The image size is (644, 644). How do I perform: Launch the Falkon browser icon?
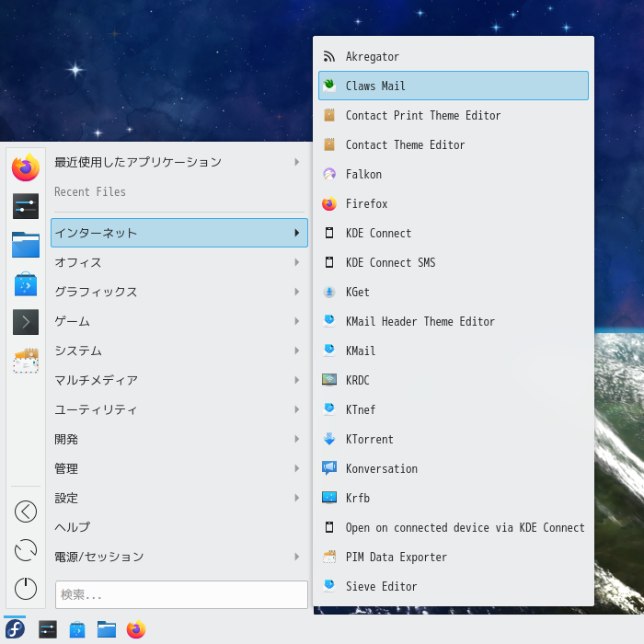coord(329,174)
